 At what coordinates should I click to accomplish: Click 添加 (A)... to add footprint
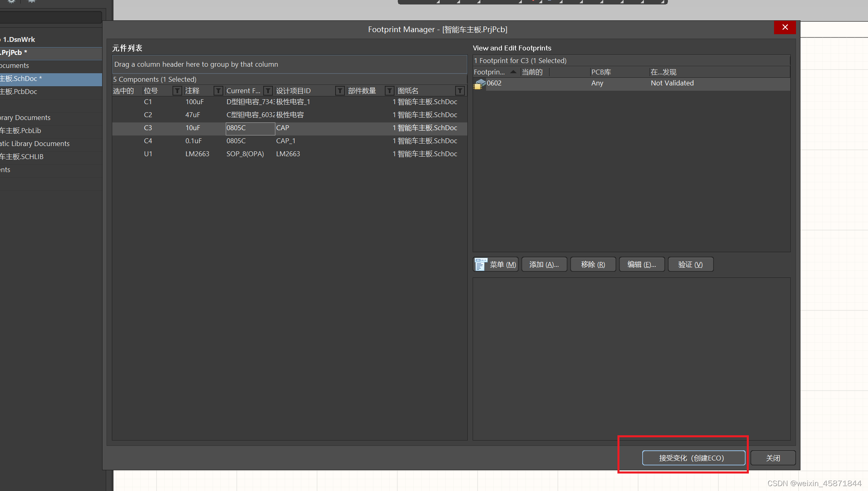point(544,264)
